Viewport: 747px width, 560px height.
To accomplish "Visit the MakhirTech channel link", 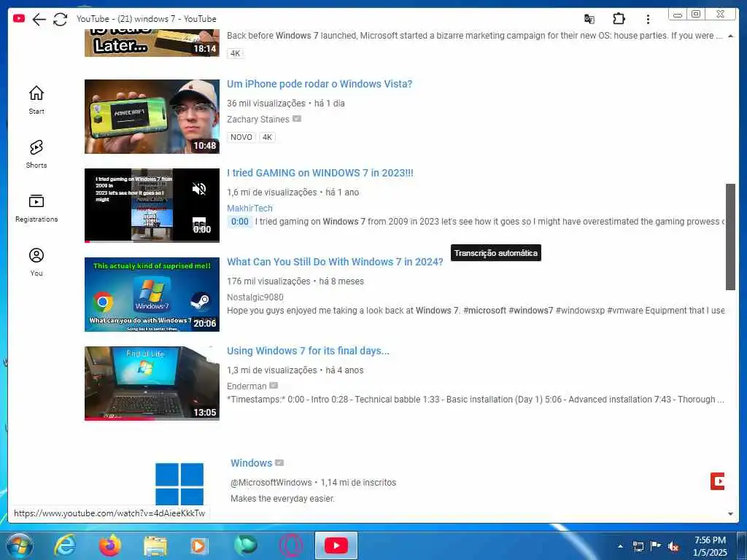I will 249,208.
